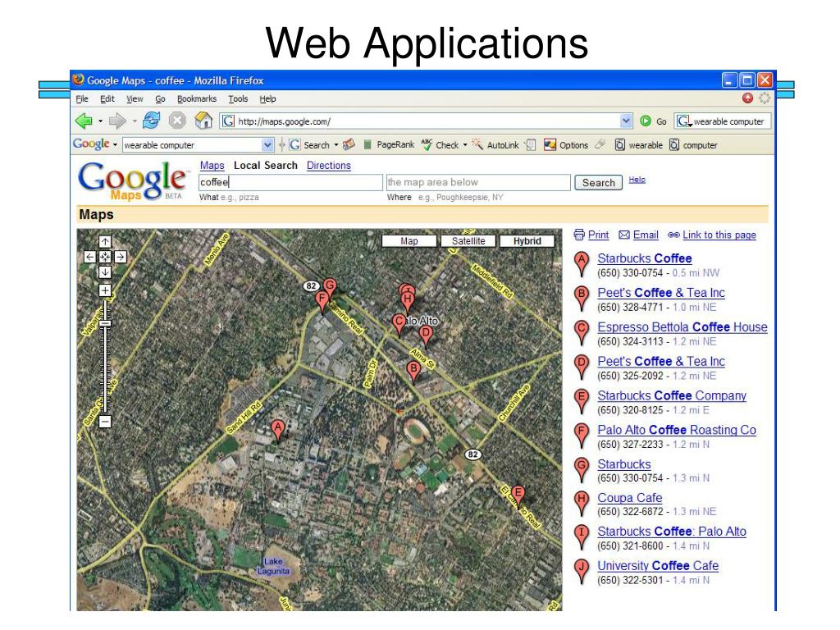
Task: Click the center map recenter icon
Action: coord(105,257)
